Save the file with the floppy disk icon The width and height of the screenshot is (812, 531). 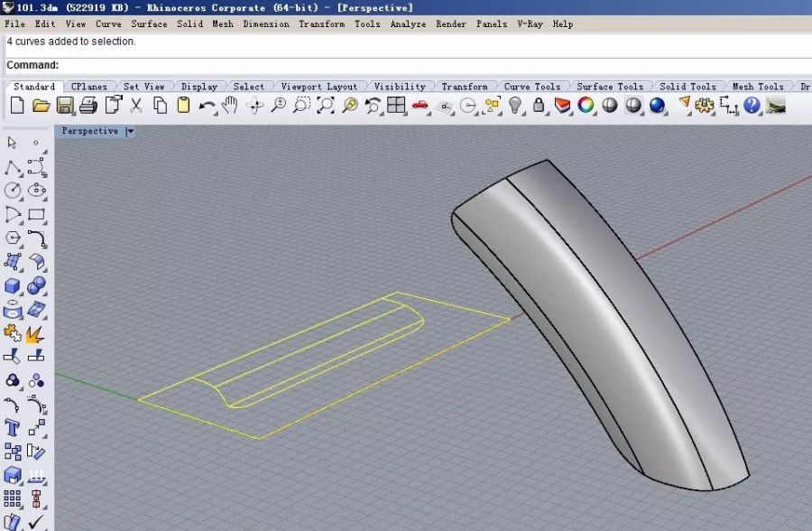coord(65,107)
